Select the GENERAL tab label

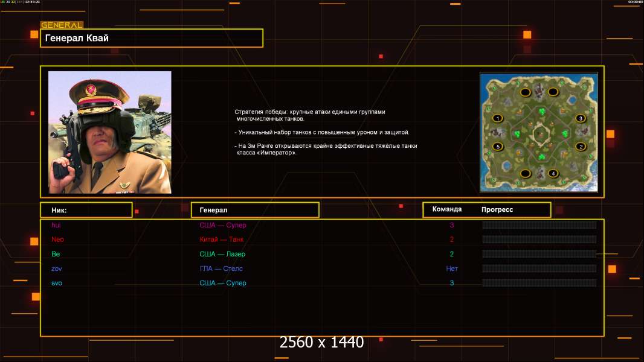[62, 25]
